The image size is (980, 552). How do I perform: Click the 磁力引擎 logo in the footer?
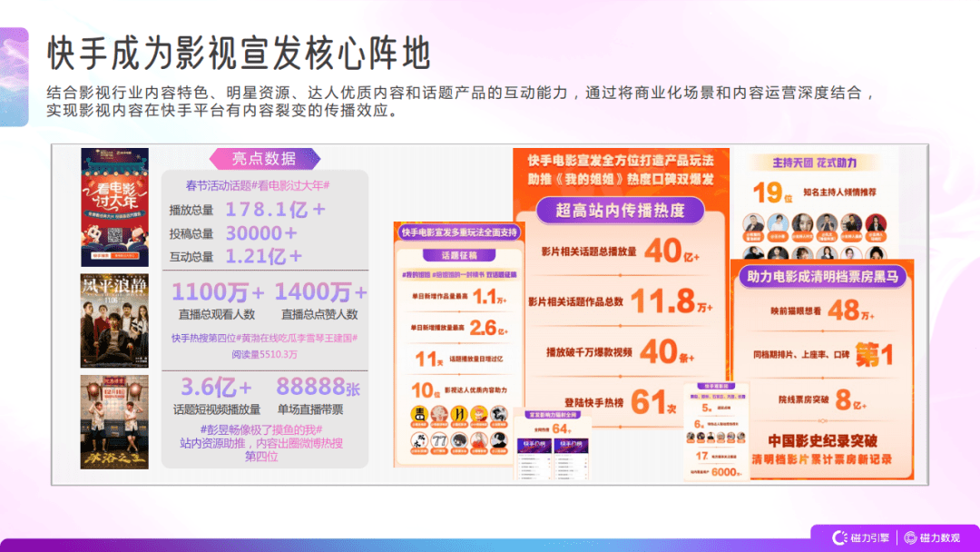click(x=860, y=537)
